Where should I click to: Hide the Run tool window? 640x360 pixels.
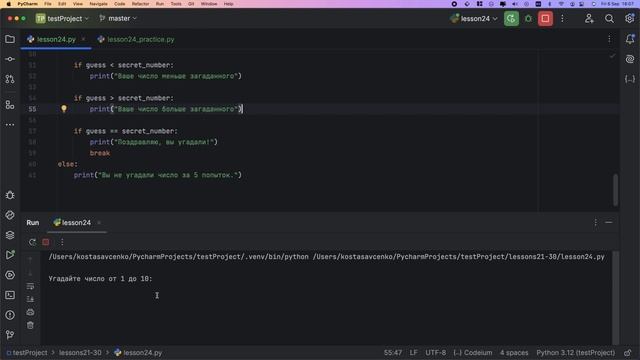pos(609,222)
